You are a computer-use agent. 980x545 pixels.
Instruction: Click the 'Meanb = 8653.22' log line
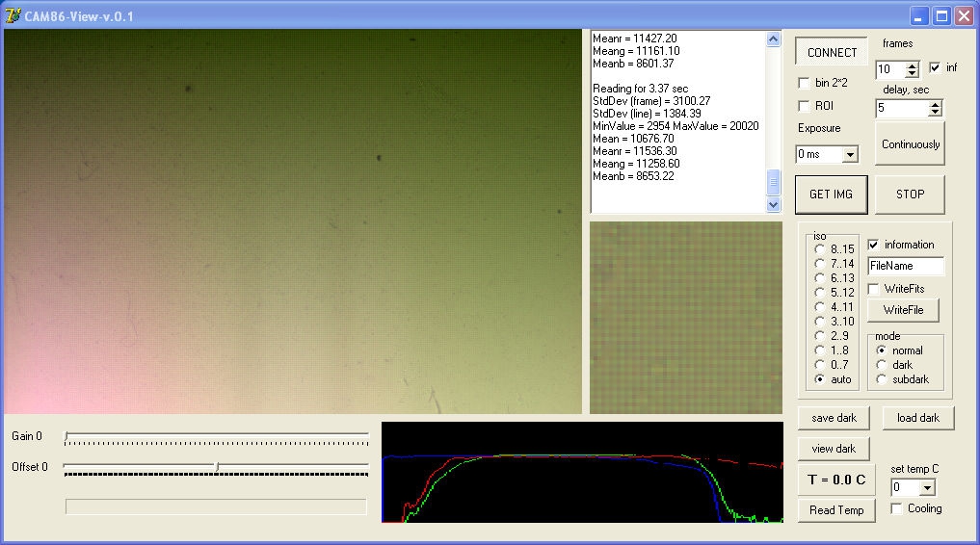pos(633,176)
